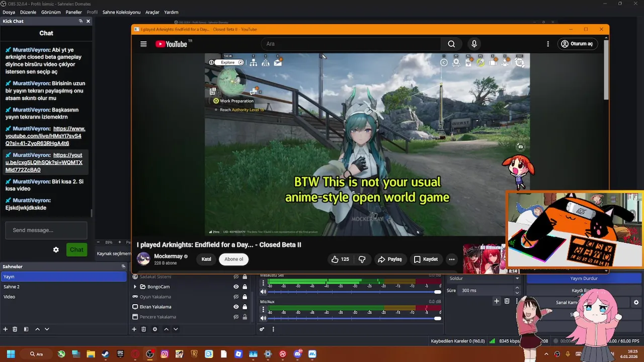Viewport: 644px width, 362px height.
Task: Show the Pencere Yakalama source
Action: pos(236,317)
